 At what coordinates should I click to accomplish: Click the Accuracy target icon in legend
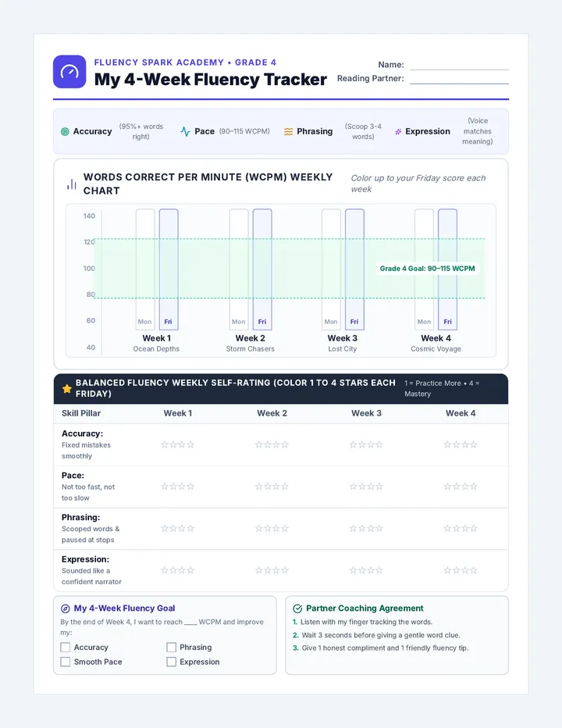click(x=65, y=132)
